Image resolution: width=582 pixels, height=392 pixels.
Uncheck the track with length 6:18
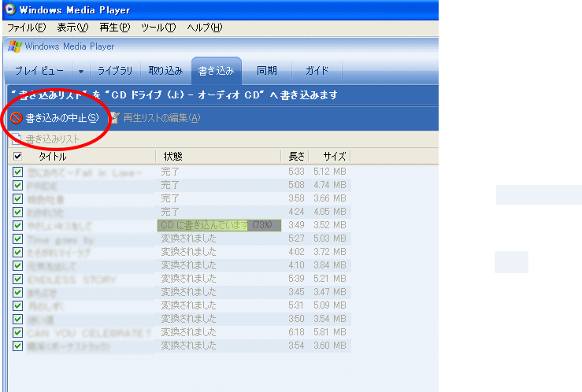(x=17, y=332)
